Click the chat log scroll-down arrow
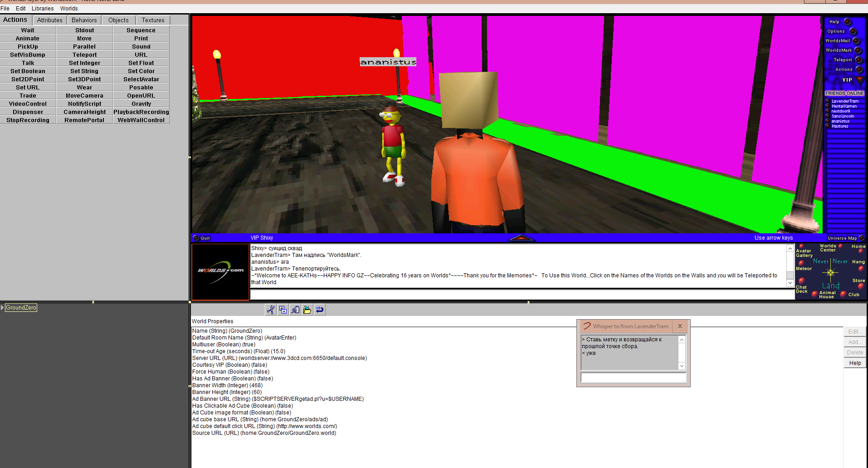This screenshot has width=868, height=468. click(x=790, y=283)
